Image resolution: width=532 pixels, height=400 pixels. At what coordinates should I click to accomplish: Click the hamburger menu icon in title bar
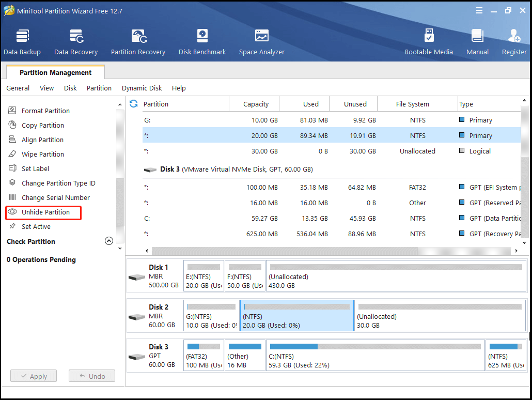pyautogui.click(x=479, y=10)
